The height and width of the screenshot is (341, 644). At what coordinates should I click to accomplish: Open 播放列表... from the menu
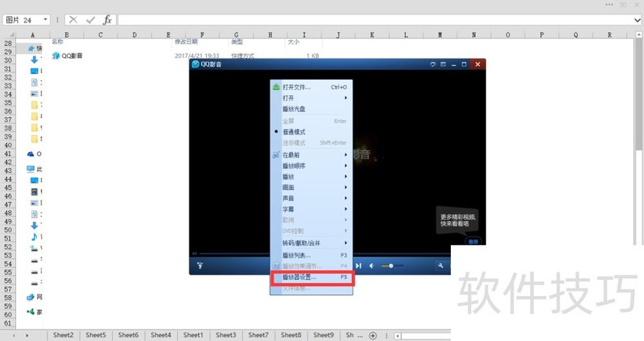tap(298, 254)
